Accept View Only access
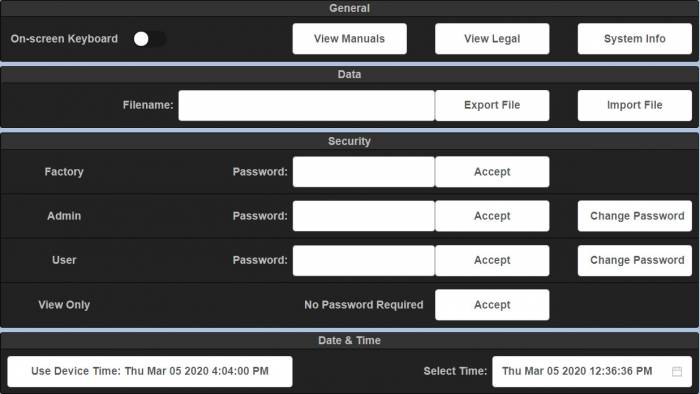The height and width of the screenshot is (394, 700). pyautogui.click(x=492, y=305)
